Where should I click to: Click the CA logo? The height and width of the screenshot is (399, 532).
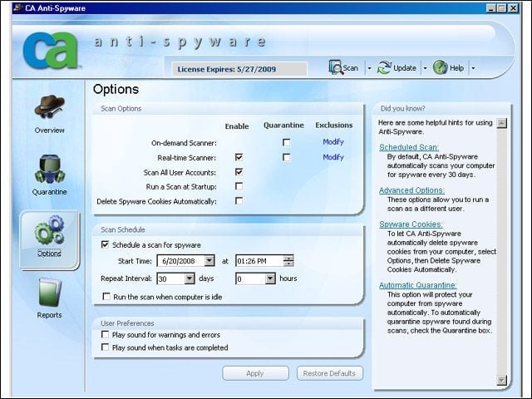[51, 50]
